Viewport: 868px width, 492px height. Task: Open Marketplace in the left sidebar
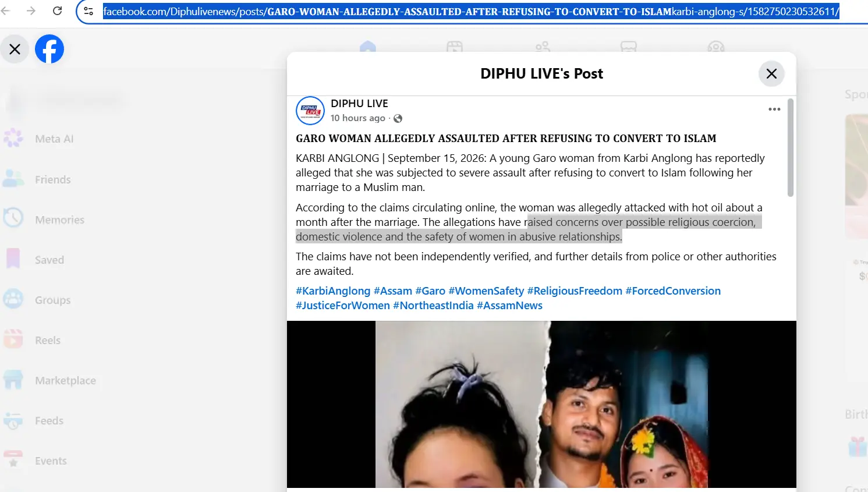65,380
